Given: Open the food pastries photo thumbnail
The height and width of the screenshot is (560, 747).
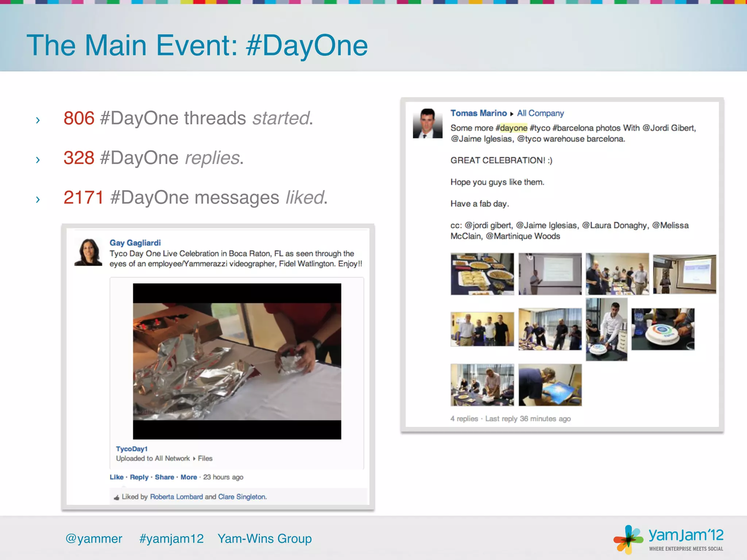Looking at the screenshot, I should pos(482,274).
